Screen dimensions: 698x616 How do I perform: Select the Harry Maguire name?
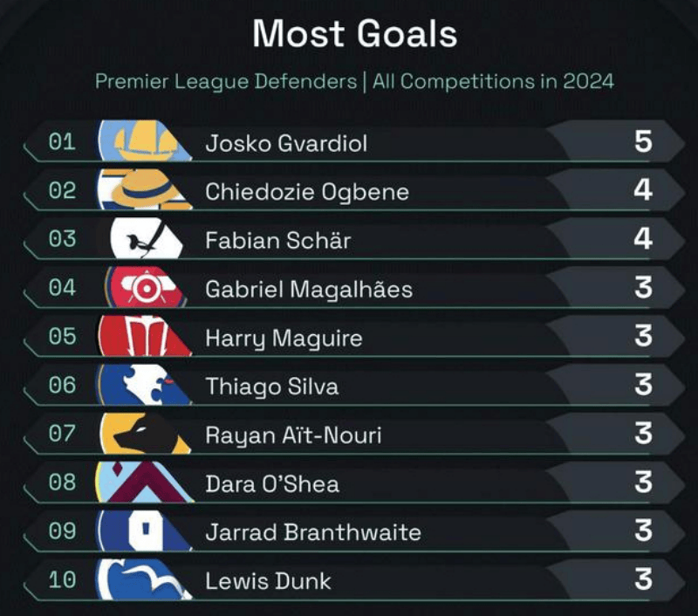[x=284, y=339]
